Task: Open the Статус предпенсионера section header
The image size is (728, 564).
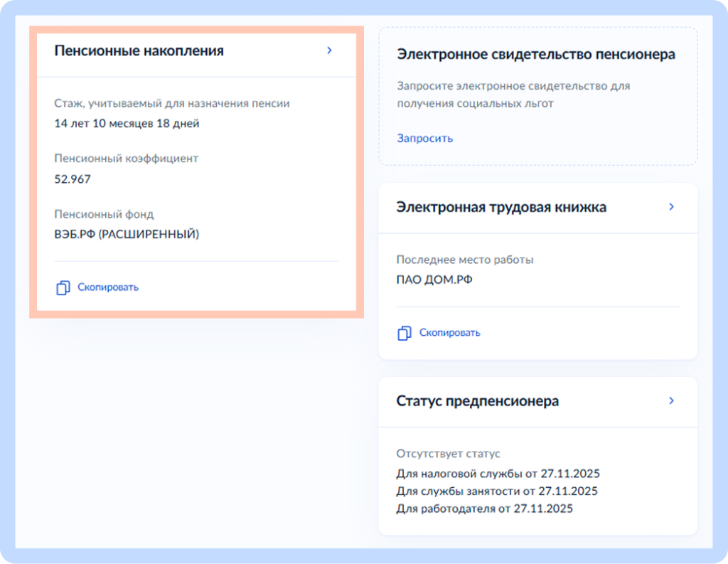Action: [477, 400]
